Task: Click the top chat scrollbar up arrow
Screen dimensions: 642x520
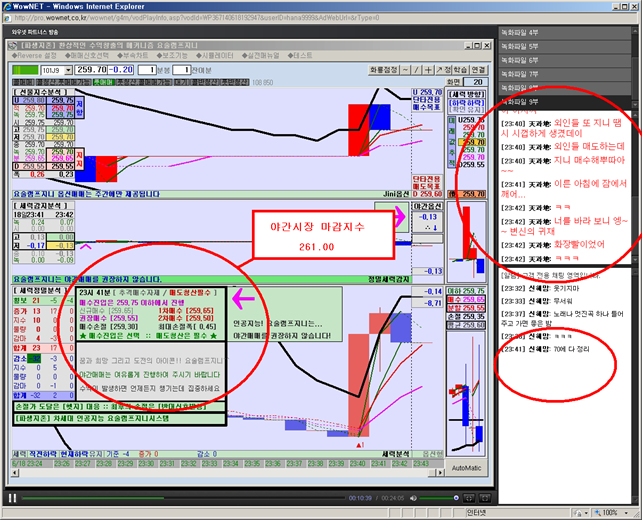Action: click(636, 115)
